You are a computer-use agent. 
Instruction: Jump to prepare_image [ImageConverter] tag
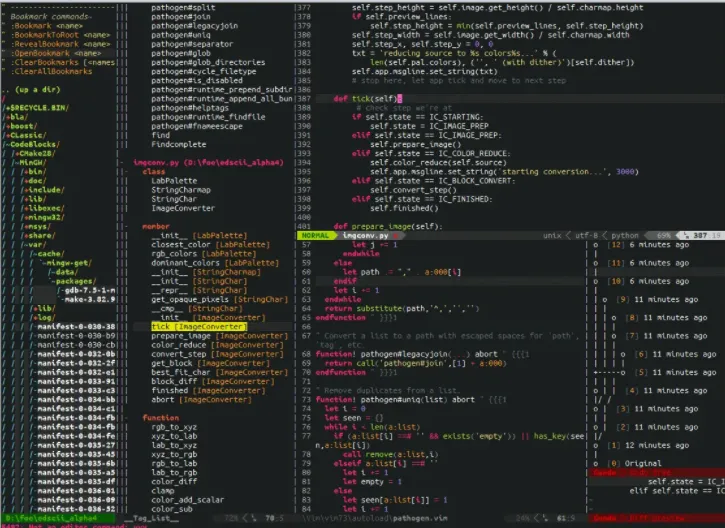(220, 336)
